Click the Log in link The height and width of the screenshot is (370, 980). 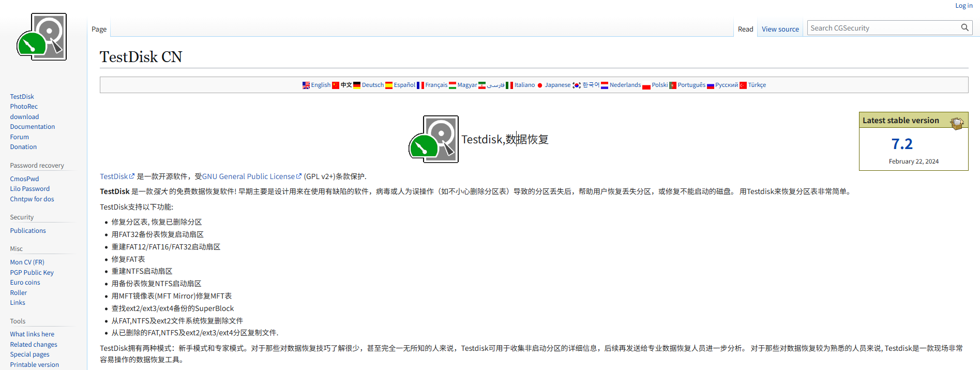tap(964, 6)
